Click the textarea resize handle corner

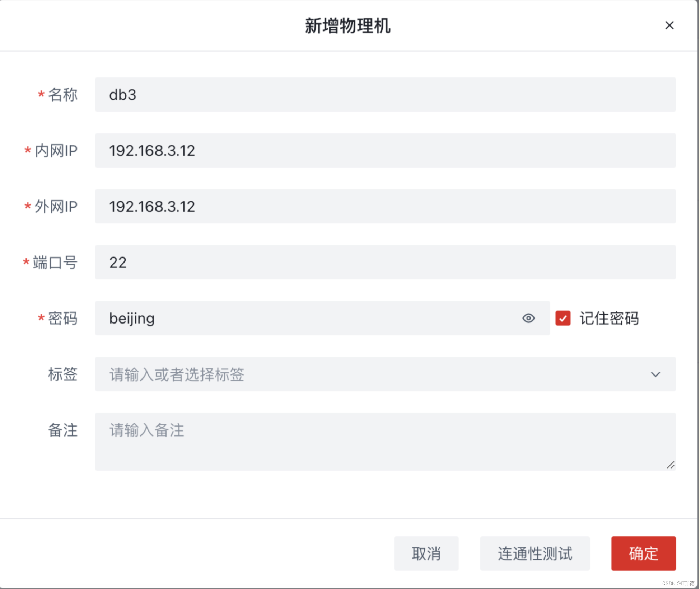(x=671, y=465)
